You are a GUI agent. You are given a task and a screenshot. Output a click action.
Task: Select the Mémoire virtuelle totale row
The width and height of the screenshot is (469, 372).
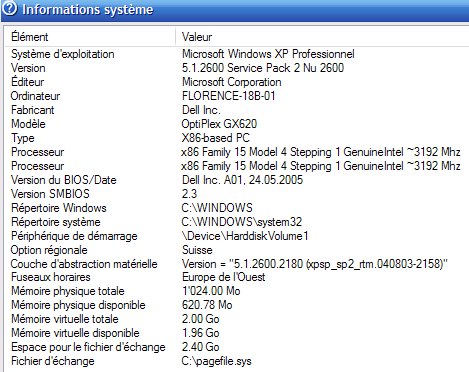(x=237, y=319)
